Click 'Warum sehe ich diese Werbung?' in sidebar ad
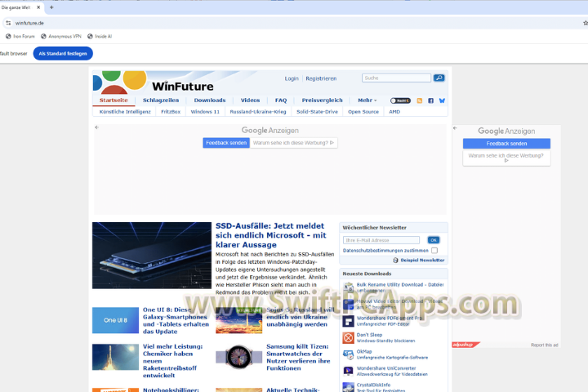Screen dimensions: 588x392 (x=506, y=158)
